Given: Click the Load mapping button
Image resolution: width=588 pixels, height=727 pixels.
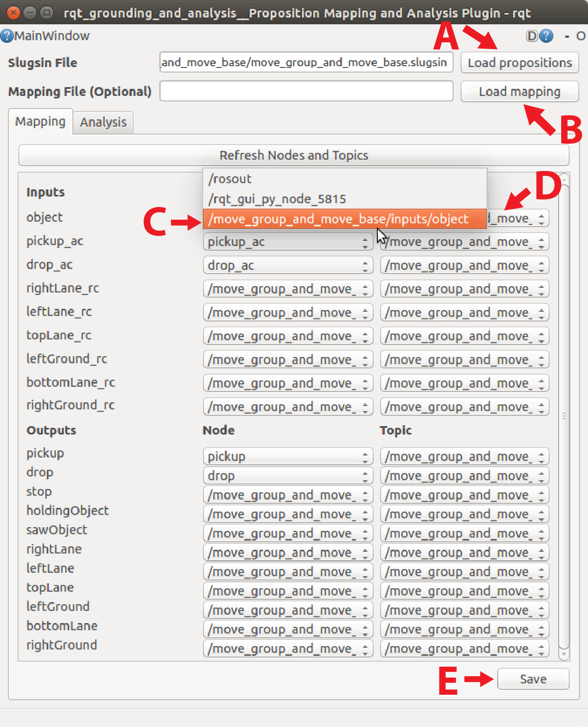Looking at the screenshot, I should [x=519, y=92].
